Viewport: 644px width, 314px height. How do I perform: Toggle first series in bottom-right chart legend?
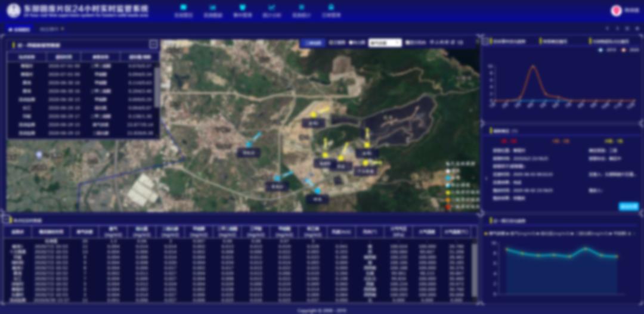coord(496,234)
